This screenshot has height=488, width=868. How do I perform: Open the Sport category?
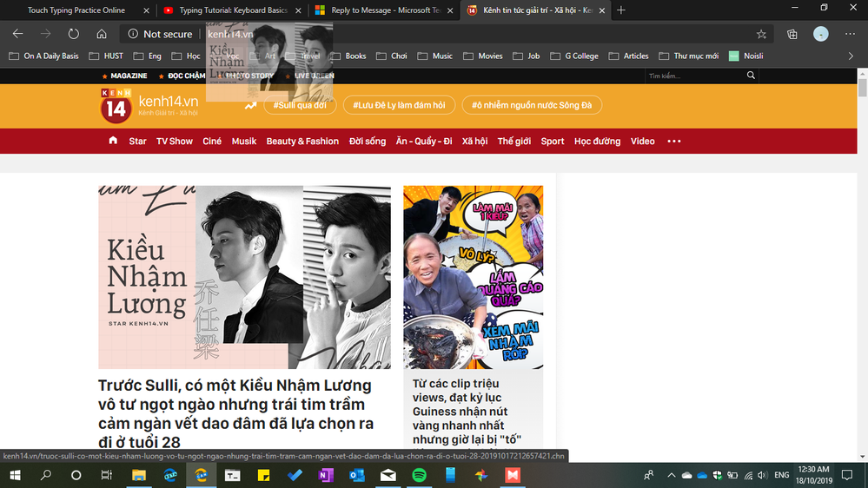coord(553,141)
